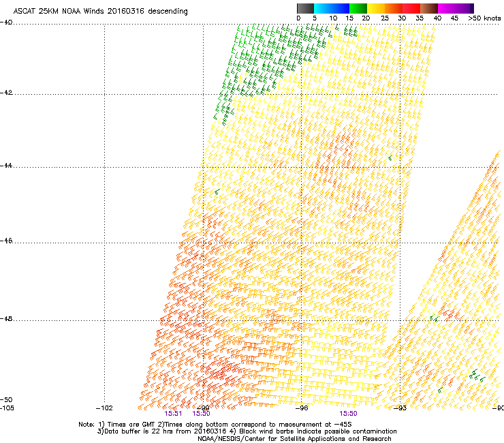504x443 pixels.
Task: Click the '35' label under the color bar
Action: [420, 18]
